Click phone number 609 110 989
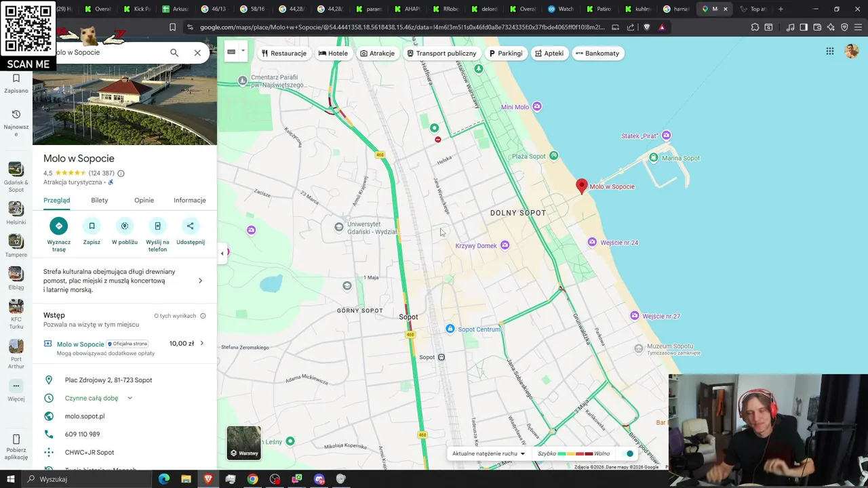 [x=82, y=434]
